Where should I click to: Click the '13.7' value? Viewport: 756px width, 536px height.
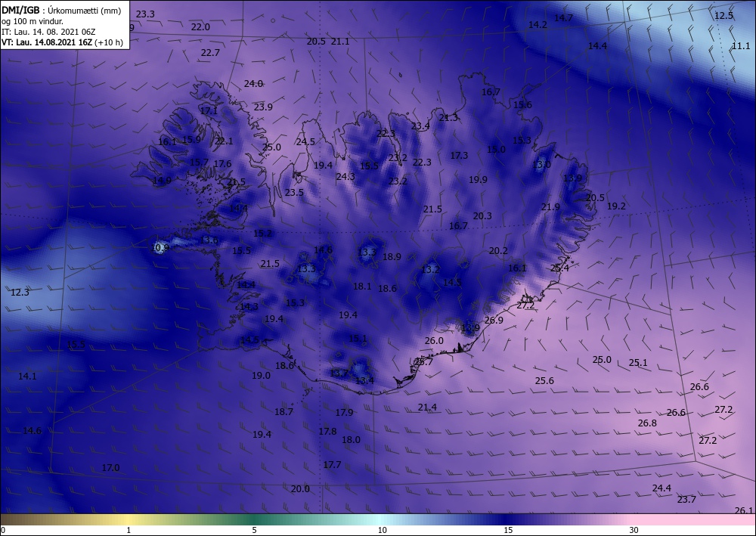[339, 373]
